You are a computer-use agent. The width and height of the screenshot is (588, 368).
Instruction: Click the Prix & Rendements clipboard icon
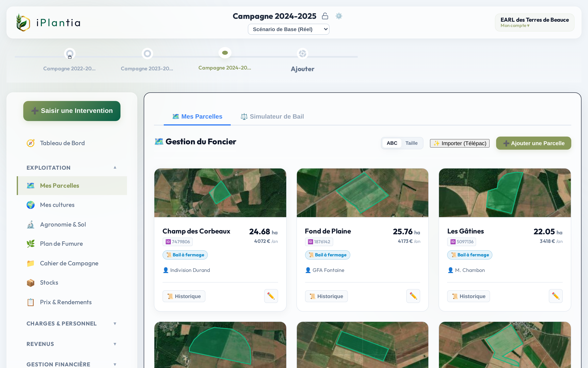point(31,302)
